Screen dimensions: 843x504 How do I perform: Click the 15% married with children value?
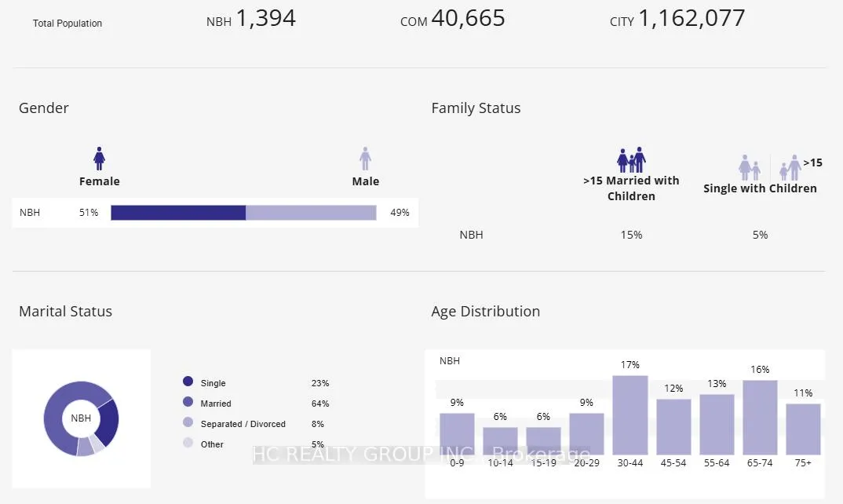[x=631, y=235]
